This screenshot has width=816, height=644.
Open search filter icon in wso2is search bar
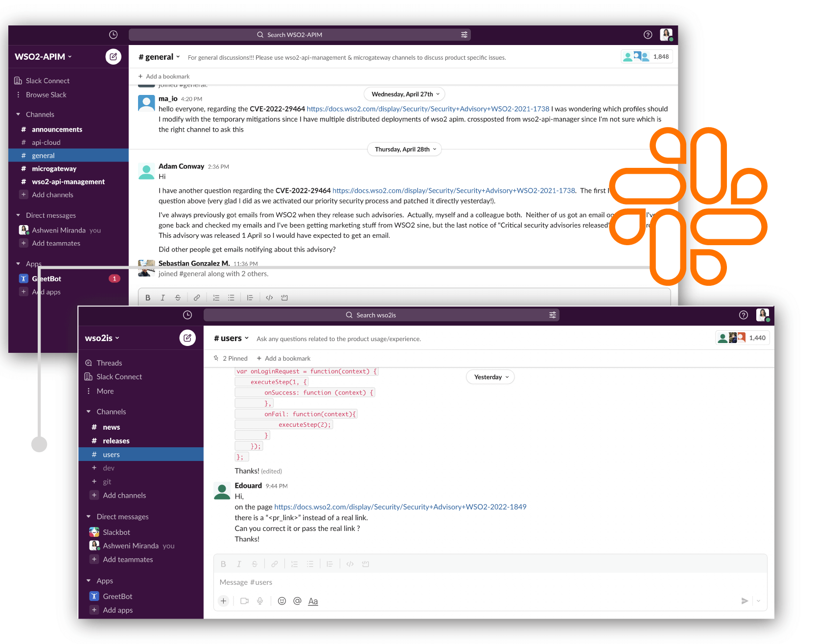point(553,315)
